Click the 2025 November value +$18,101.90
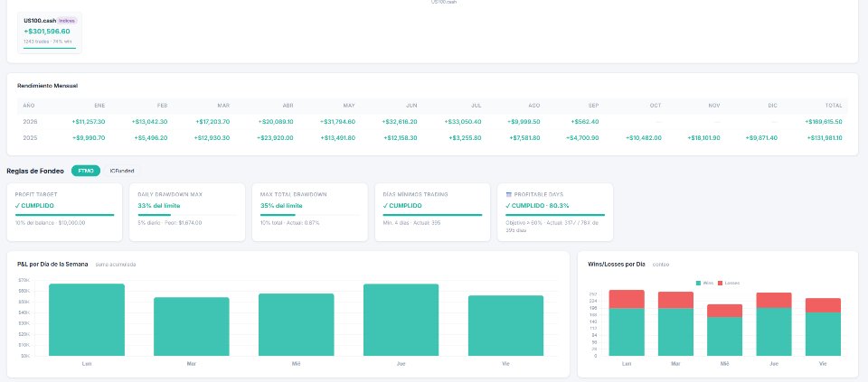868x382 pixels. pyautogui.click(x=704, y=137)
